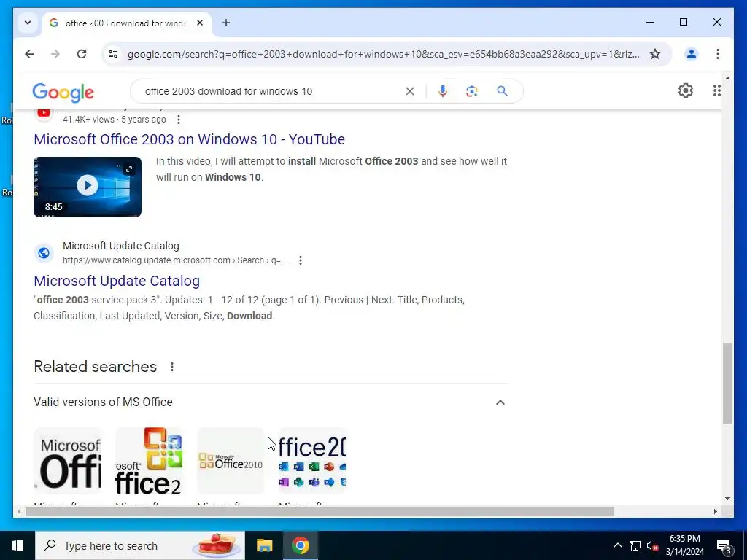Viewport: 747px width, 560px height.
Task: Bookmark this tab with the star icon
Action: 655,54
